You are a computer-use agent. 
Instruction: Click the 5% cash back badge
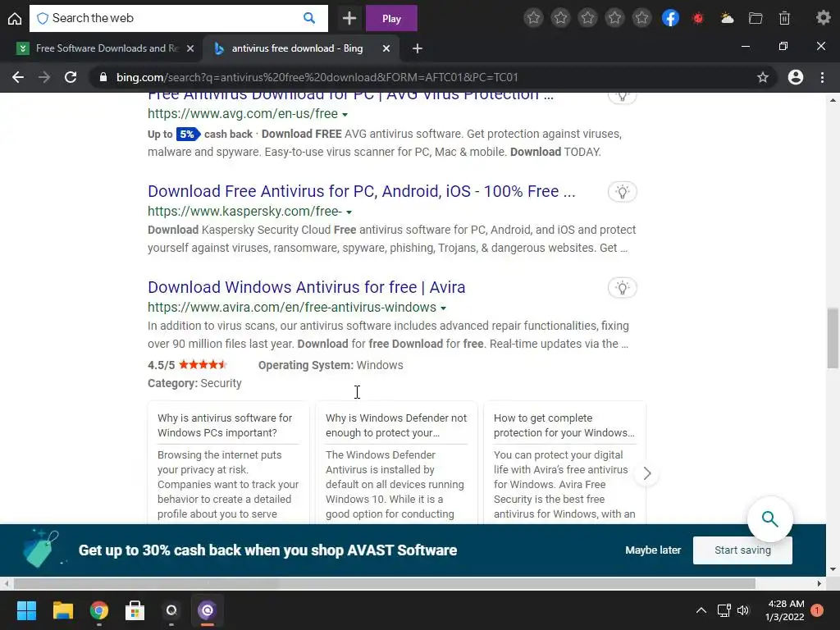(188, 134)
